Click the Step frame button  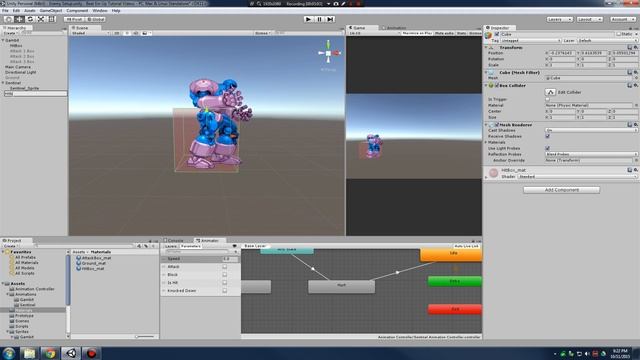(x=331, y=19)
